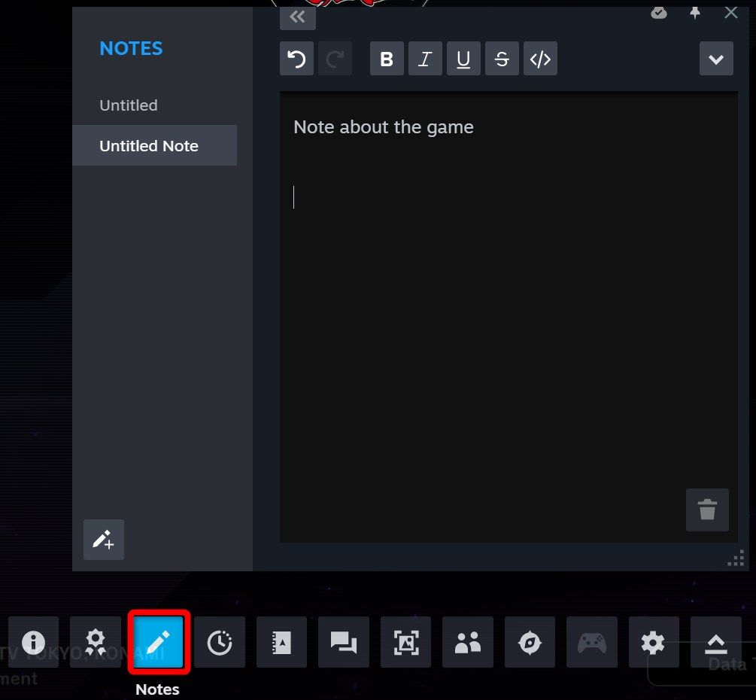Delete the current note via trash icon
This screenshot has height=700, width=756.
tap(707, 510)
